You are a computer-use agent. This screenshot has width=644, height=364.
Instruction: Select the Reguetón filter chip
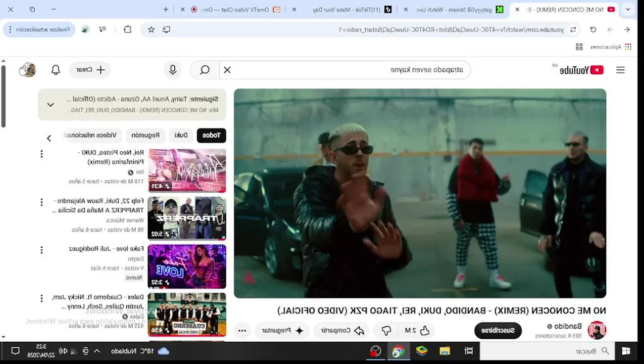tap(145, 135)
